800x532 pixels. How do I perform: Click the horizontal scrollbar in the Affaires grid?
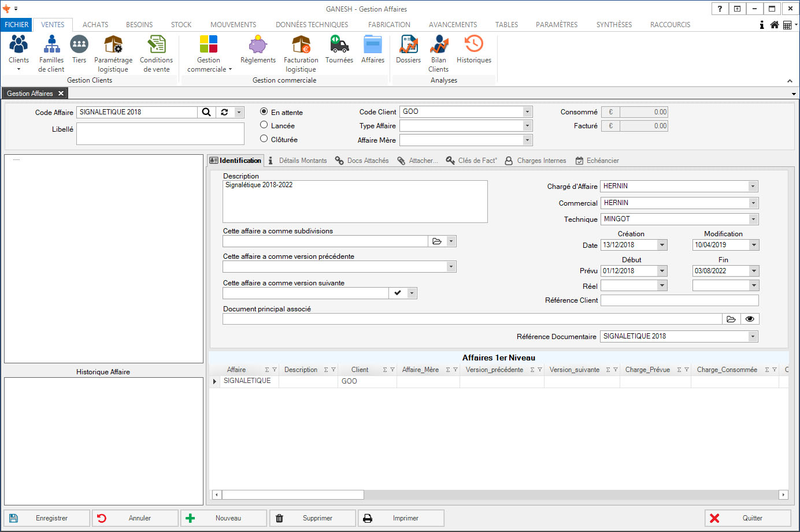tap(293, 494)
